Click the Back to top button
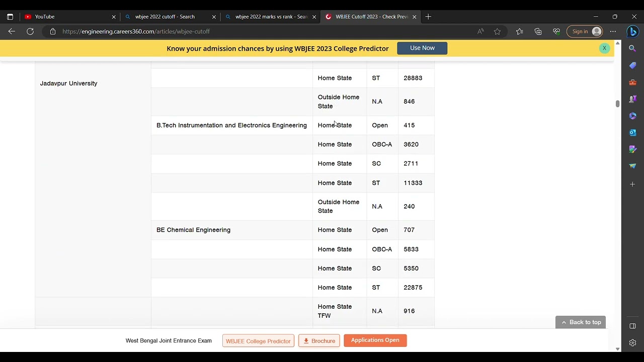644x362 pixels. (581, 322)
